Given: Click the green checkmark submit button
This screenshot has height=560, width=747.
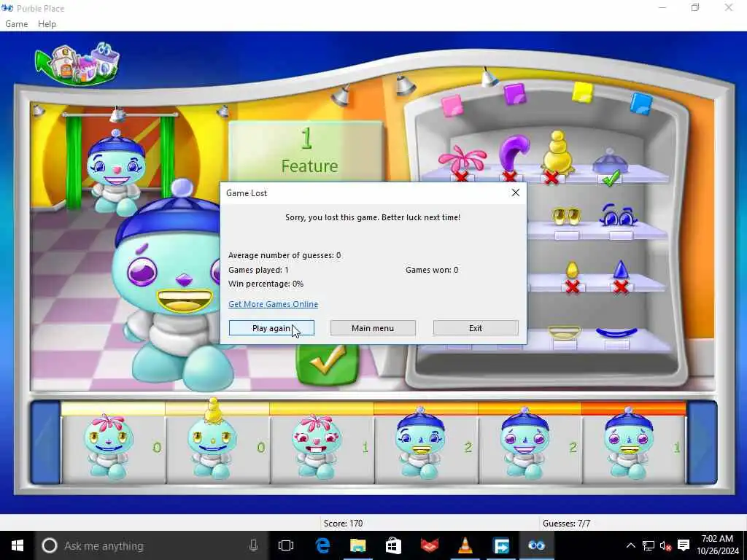Looking at the screenshot, I should (327, 365).
